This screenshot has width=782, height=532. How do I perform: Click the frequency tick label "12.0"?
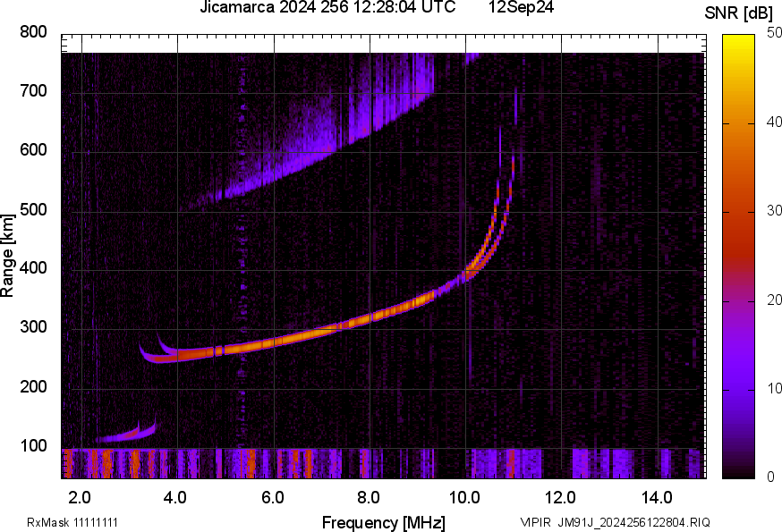tap(561, 498)
